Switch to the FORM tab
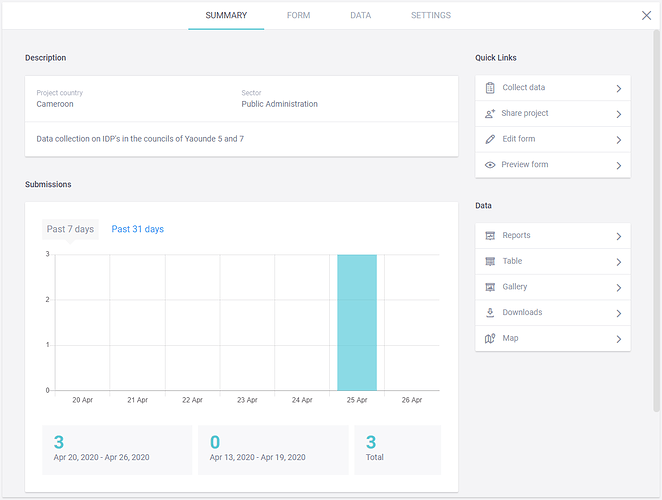Image resolution: width=662 pixels, height=500 pixels. [x=298, y=16]
